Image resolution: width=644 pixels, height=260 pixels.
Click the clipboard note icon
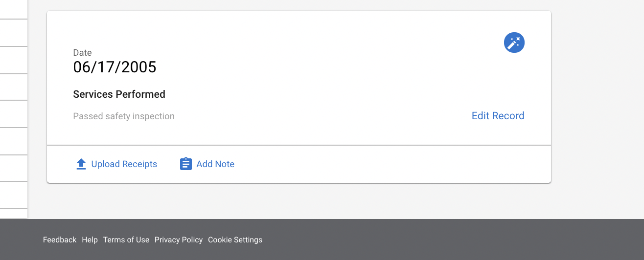pos(185,164)
